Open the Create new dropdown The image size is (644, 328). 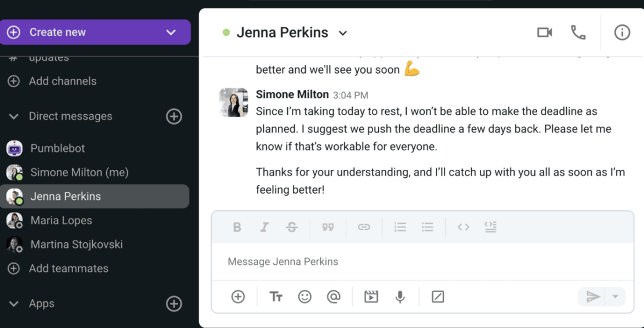tap(171, 32)
